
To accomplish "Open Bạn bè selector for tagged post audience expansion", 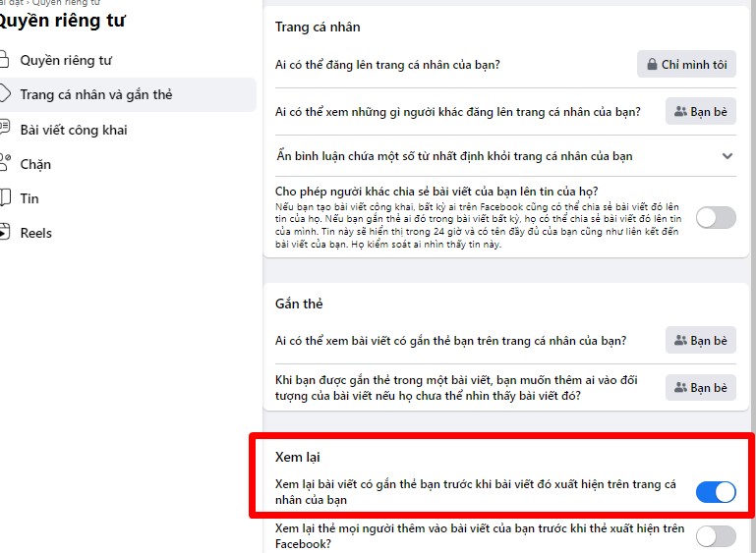I will pyautogui.click(x=701, y=387).
